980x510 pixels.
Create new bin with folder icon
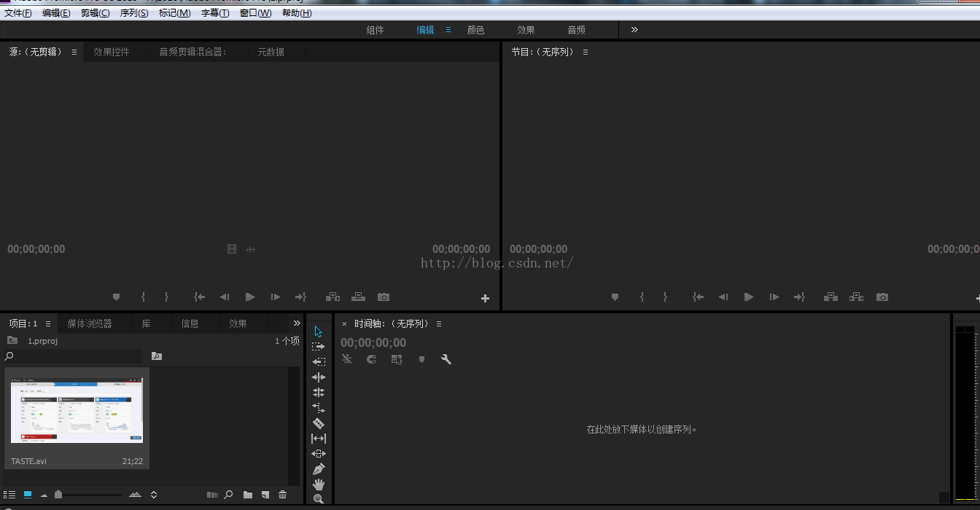tap(248, 495)
